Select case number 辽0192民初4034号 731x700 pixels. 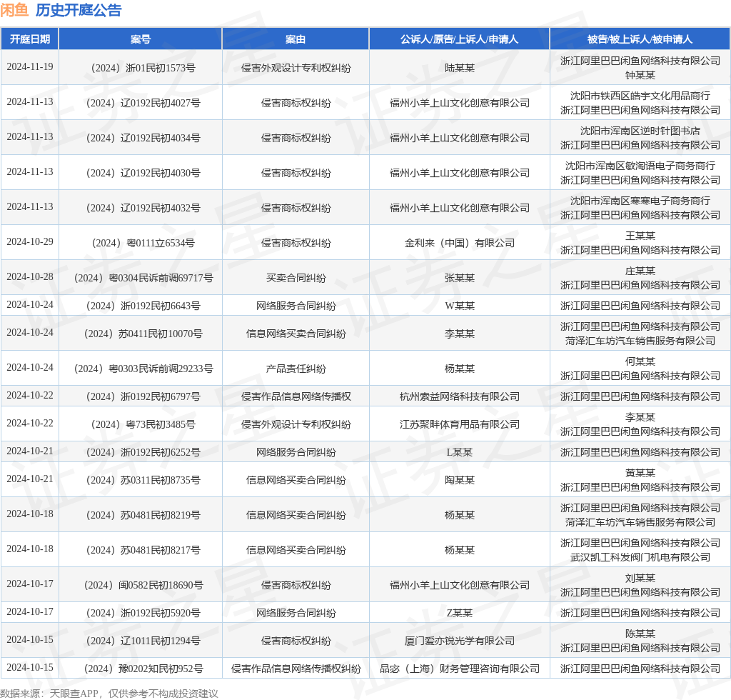click(x=143, y=138)
